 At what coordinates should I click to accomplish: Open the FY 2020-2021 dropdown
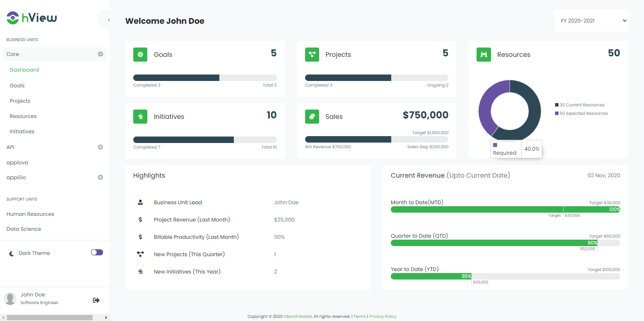pos(591,21)
